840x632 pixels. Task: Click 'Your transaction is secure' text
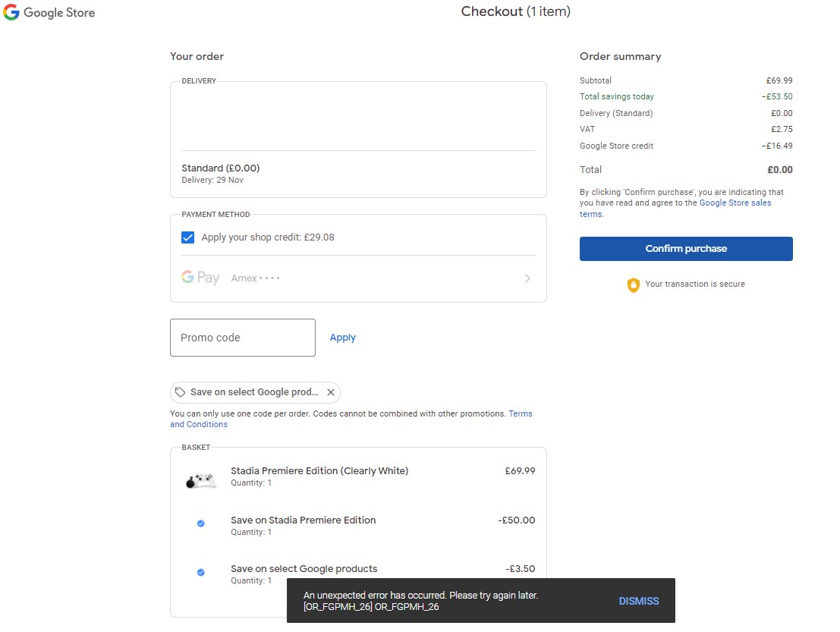(x=695, y=284)
